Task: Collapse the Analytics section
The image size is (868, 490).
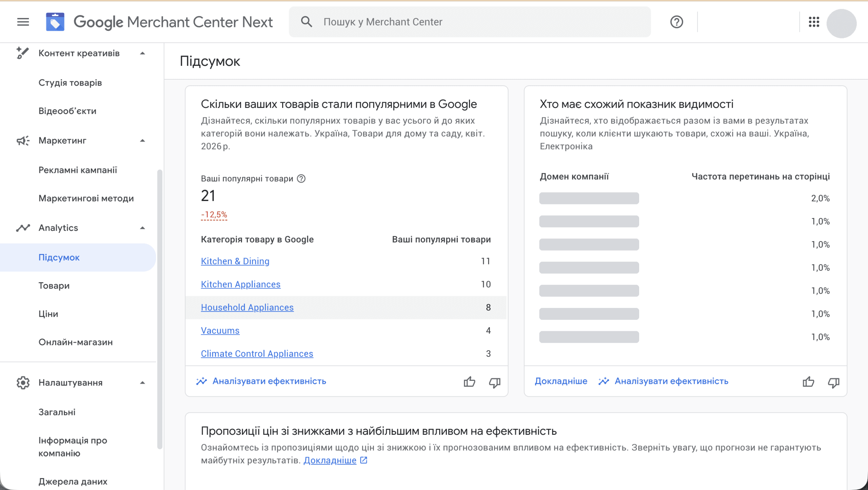Action: (142, 228)
